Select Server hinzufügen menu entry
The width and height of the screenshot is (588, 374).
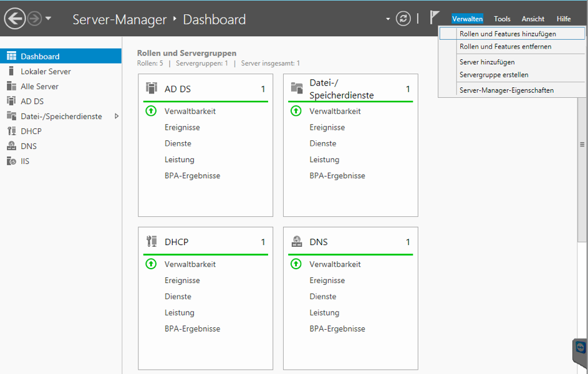[x=512, y=62]
